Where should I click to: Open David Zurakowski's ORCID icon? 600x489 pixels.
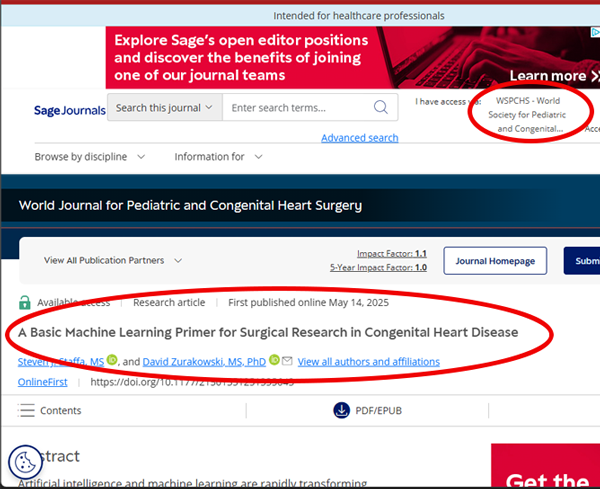coord(274,360)
